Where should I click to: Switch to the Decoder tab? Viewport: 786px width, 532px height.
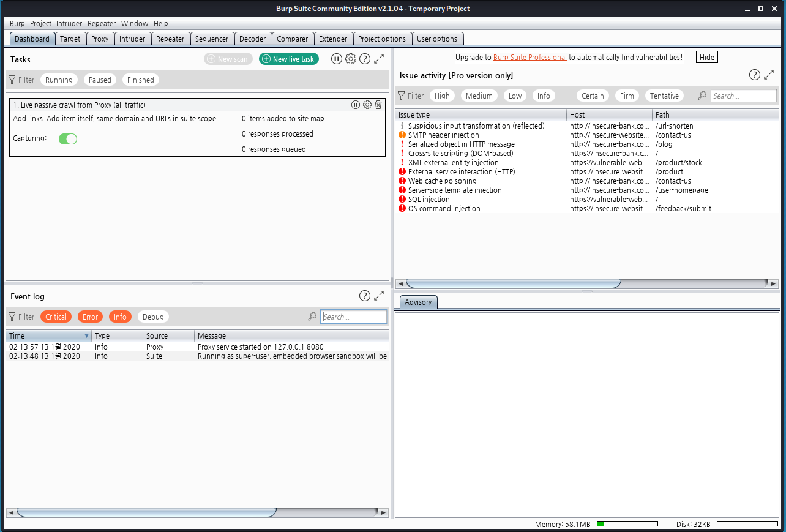(253, 39)
